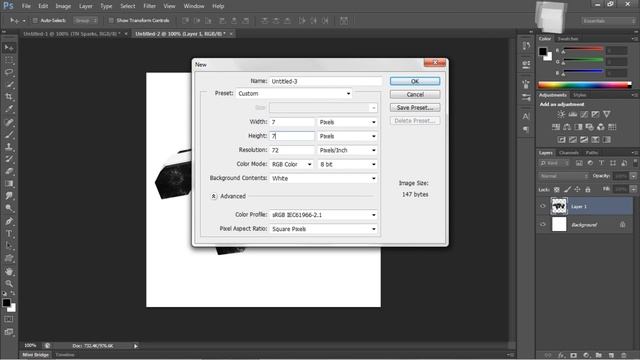Add a Levels adjustment

573,114
